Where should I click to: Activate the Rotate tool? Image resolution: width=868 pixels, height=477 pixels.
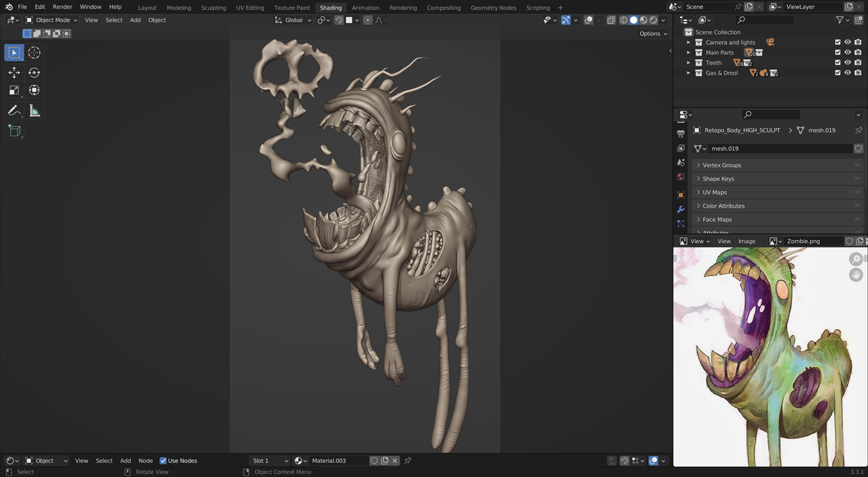pos(34,73)
